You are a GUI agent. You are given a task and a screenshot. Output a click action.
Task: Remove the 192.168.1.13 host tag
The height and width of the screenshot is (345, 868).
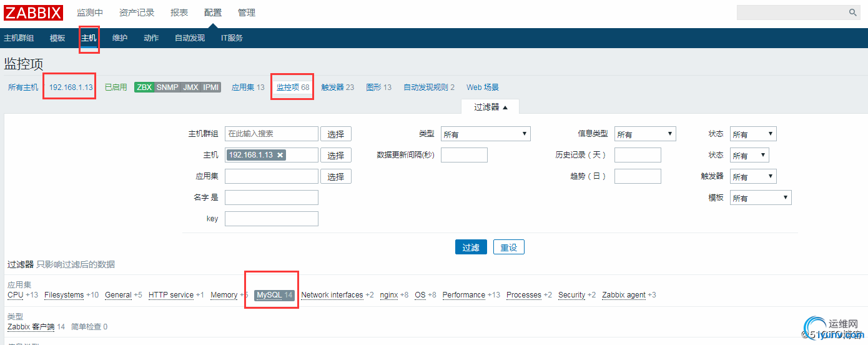click(280, 155)
